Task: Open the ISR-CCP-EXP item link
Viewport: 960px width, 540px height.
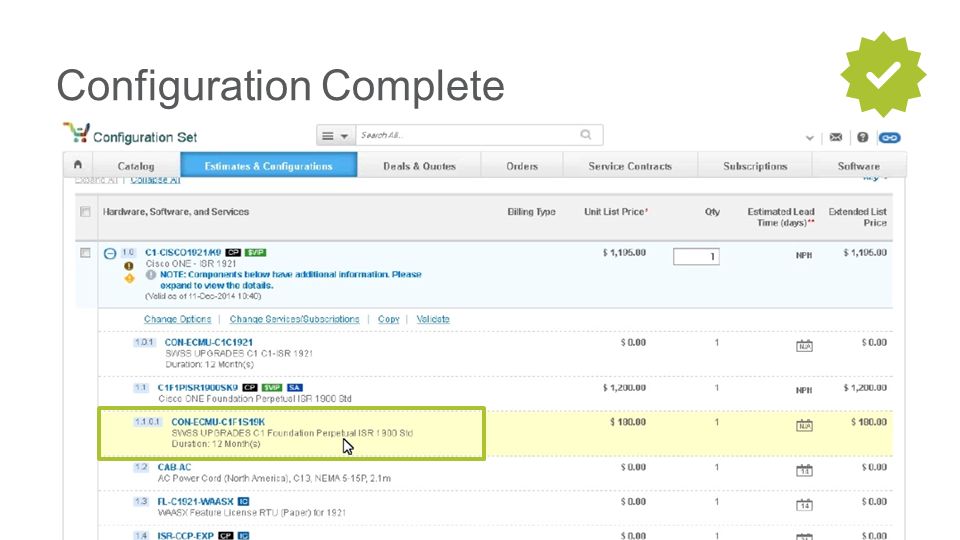Action: [x=186, y=536]
